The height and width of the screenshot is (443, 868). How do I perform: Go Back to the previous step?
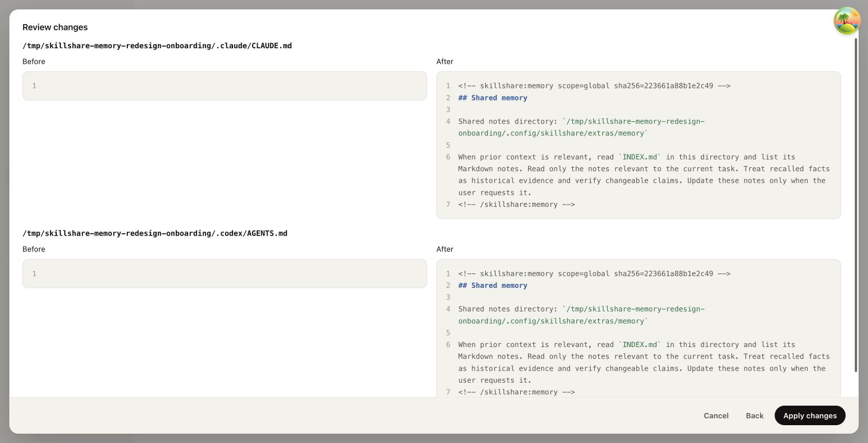[x=754, y=415]
